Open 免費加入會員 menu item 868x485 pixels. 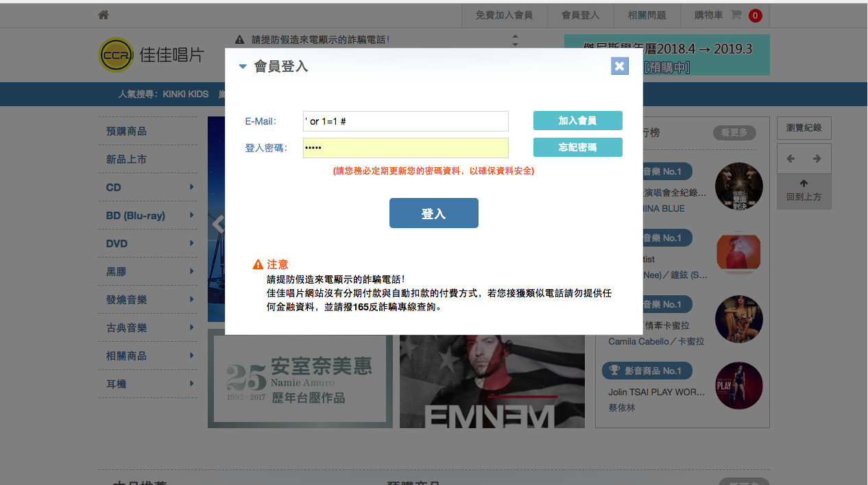504,15
